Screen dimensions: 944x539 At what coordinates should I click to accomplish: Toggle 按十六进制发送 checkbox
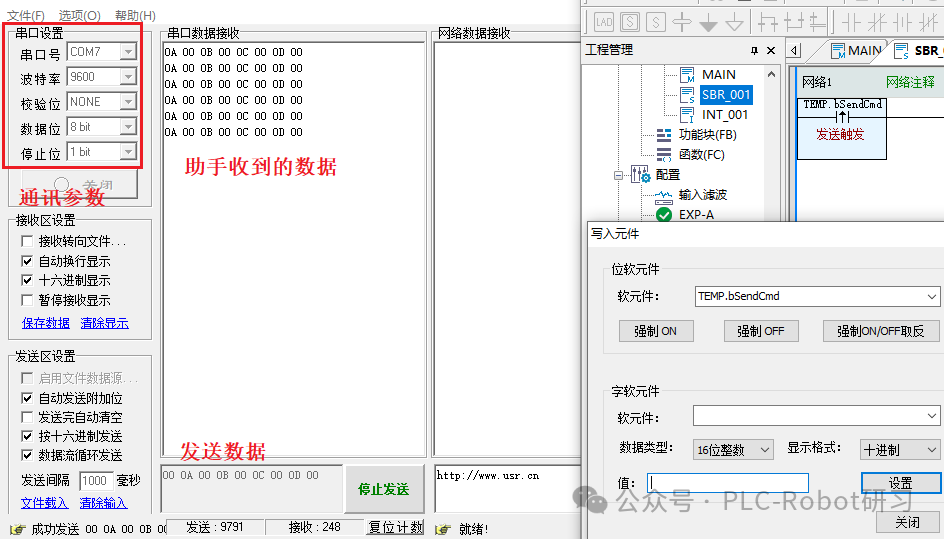pyautogui.click(x=27, y=436)
